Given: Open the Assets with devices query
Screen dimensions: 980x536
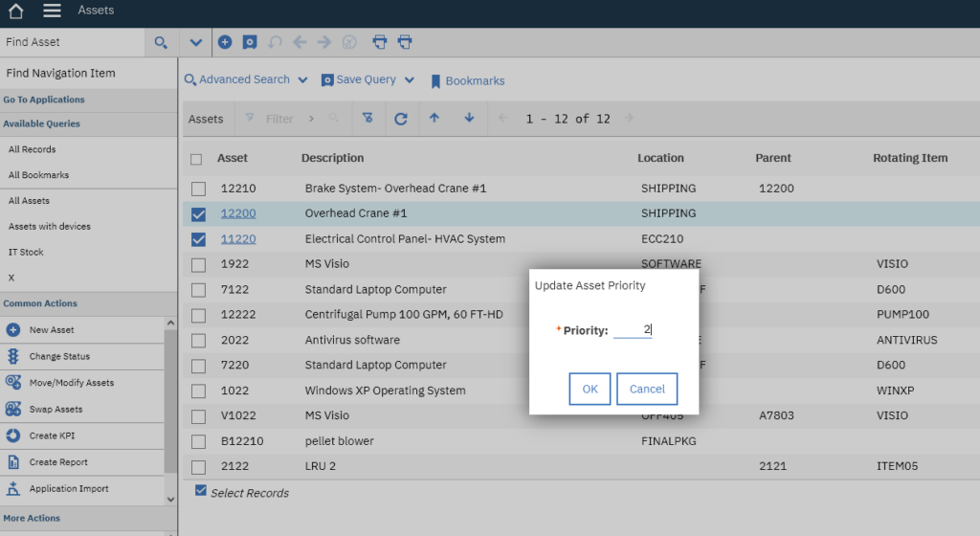Looking at the screenshot, I should (x=50, y=226).
